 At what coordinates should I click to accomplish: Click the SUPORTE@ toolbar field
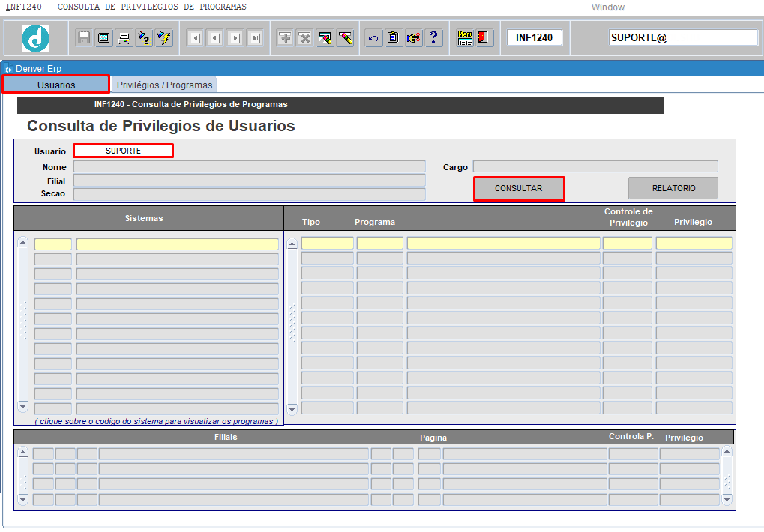[683, 38]
